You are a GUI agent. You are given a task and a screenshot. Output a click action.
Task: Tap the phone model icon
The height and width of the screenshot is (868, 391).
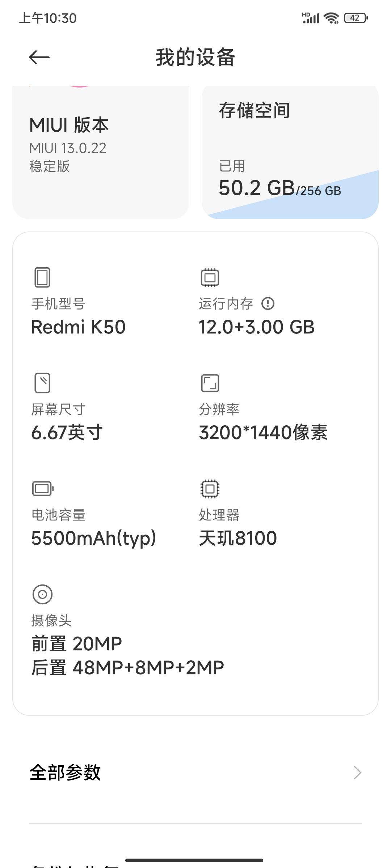[42, 277]
